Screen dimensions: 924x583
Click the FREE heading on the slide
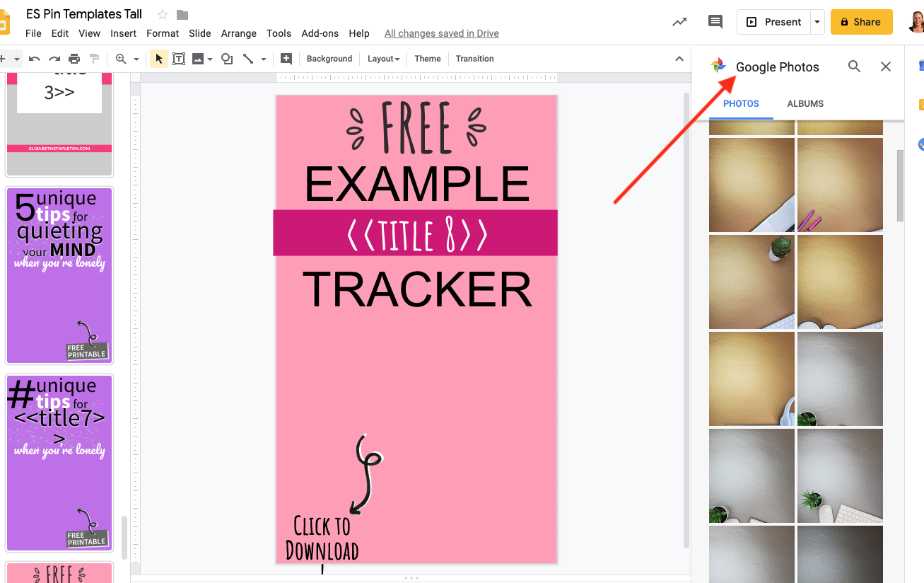coord(416,128)
